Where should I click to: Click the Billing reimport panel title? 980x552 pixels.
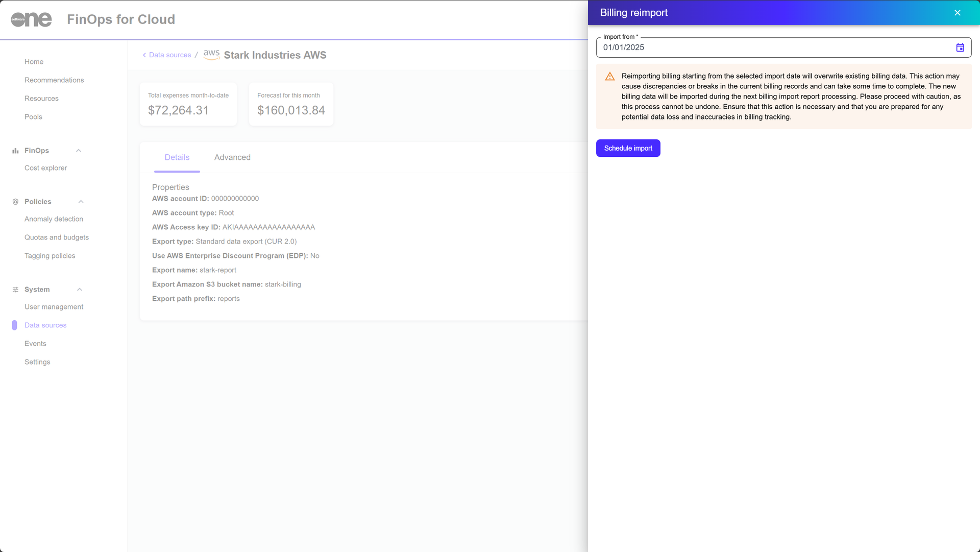click(x=633, y=13)
